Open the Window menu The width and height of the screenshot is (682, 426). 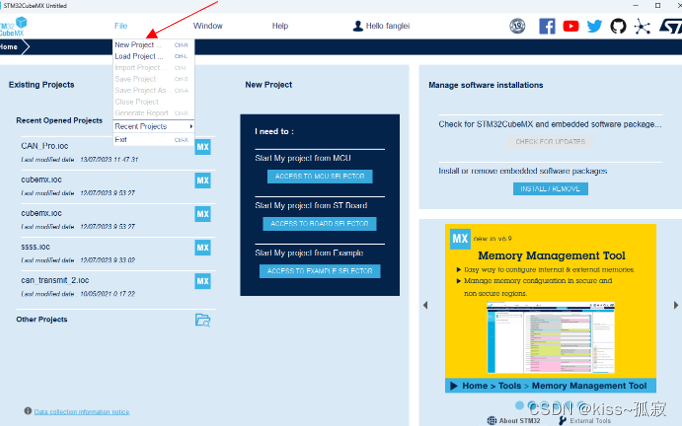point(207,26)
